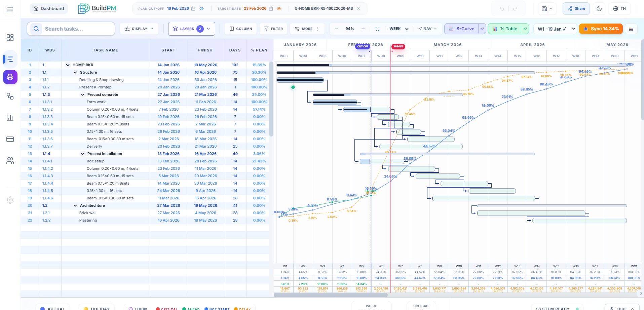Click the print sidebar icon
The image size is (644, 310).
click(x=10, y=77)
